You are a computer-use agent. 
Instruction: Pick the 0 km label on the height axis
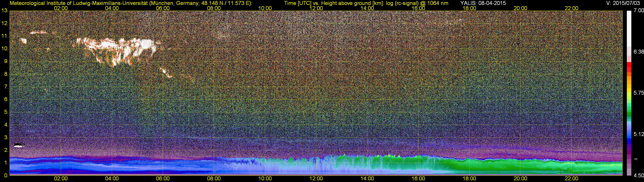[6, 176]
